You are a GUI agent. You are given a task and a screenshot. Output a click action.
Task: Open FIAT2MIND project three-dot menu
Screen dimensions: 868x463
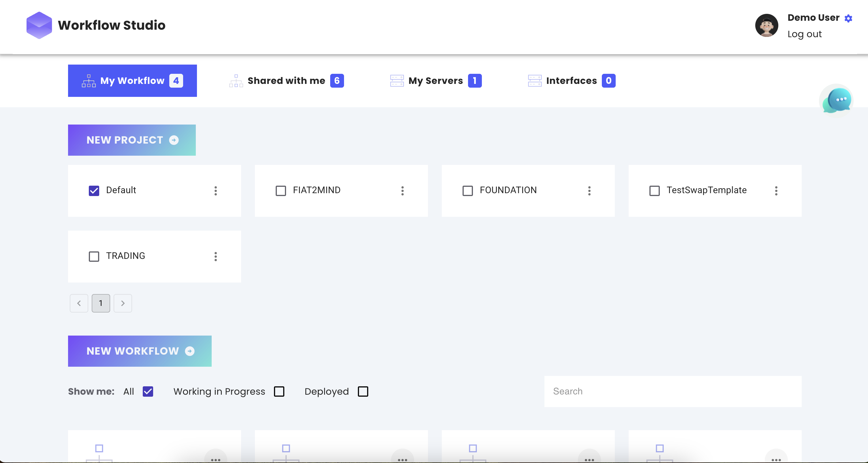[x=402, y=191]
